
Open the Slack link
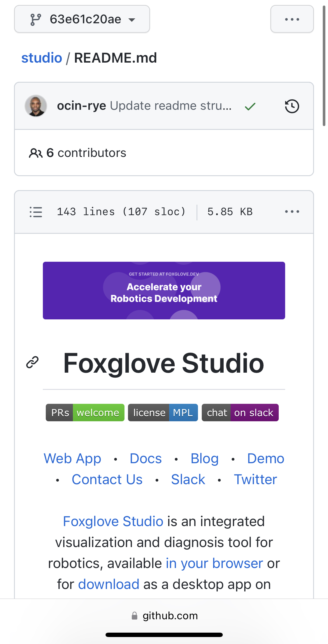188,480
